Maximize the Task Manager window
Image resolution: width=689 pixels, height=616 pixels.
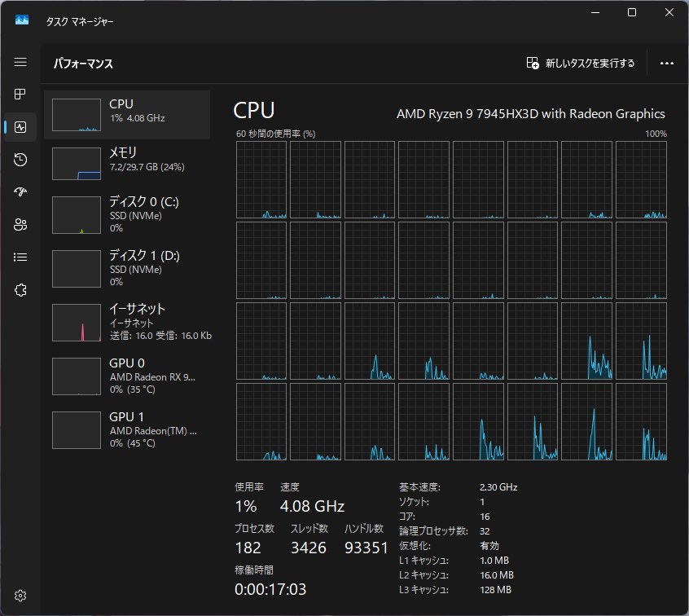pyautogui.click(x=632, y=12)
